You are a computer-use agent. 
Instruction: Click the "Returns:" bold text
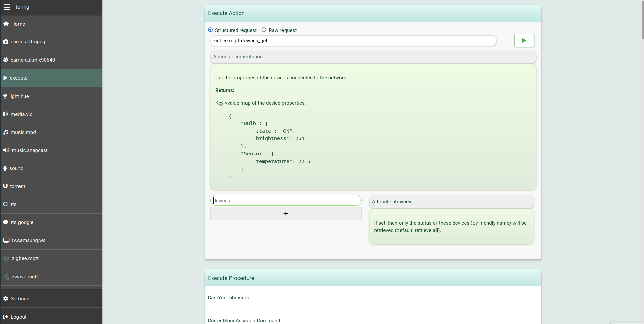[x=225, y=90]
